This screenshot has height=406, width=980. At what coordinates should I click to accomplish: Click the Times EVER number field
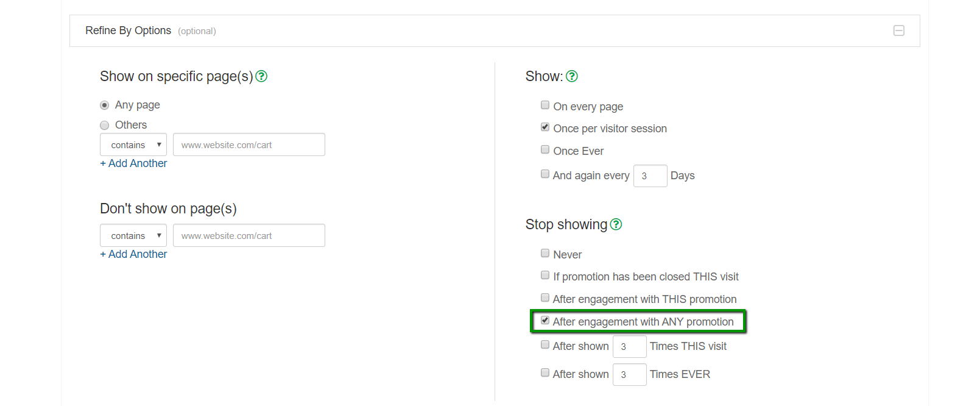click(x=629, y=375)
